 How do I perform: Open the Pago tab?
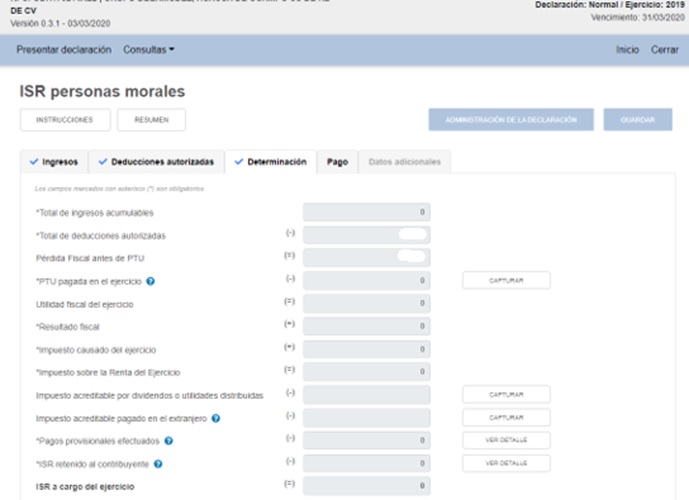click(337, 161)
